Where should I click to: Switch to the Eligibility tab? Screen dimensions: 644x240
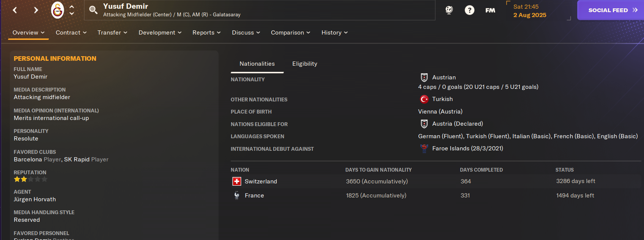(x=305, y=64)
